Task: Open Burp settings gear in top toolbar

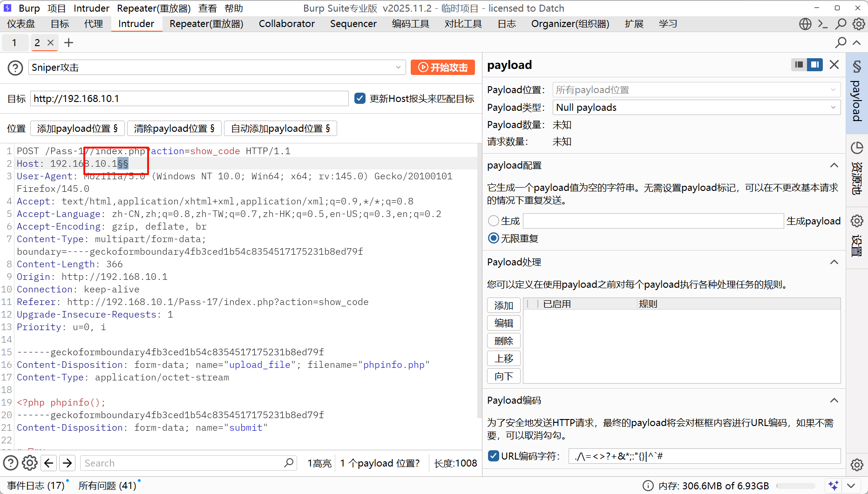Action: coord(859,24)
